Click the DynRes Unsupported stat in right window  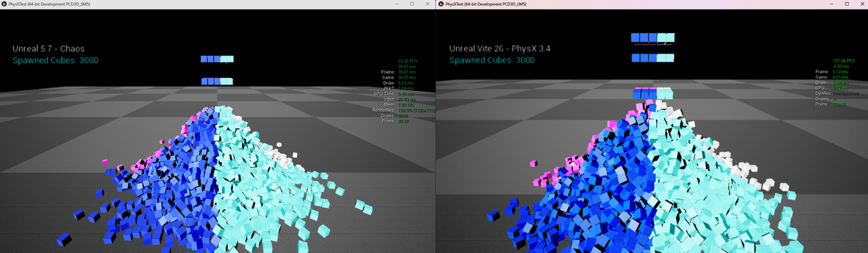[837, 94]
